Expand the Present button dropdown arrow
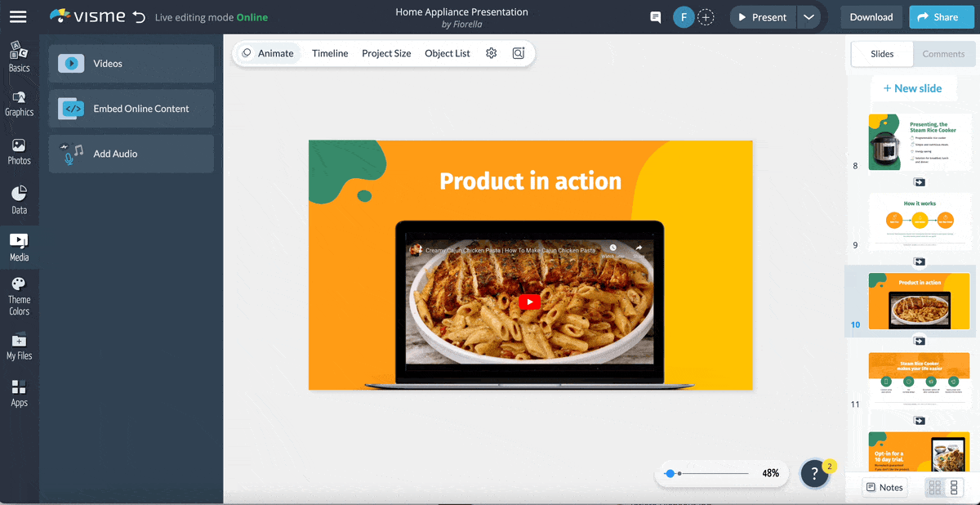This screenshot has height=505, width=980. [808, 16]
